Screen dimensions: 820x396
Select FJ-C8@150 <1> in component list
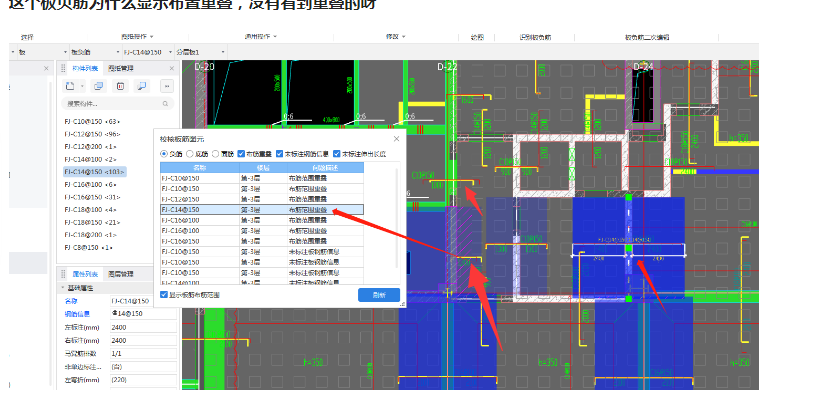[x=89, y=247]
